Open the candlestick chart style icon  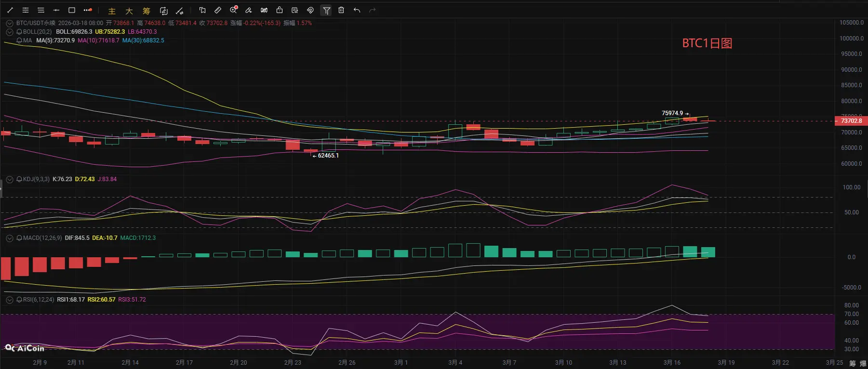click(264, 10)
